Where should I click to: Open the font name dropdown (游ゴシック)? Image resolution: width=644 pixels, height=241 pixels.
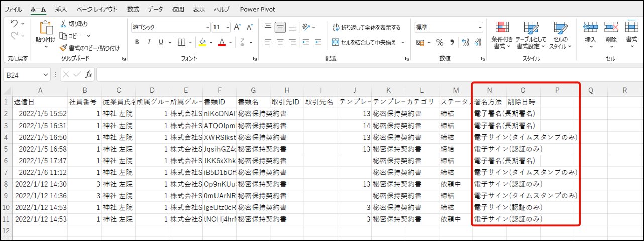[207, 27]
